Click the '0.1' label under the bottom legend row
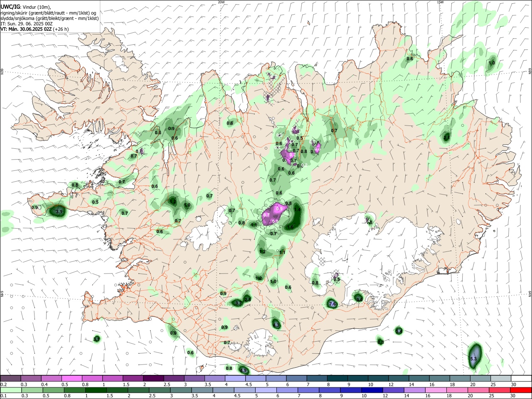The image size is (532, 399). (3, 396)
